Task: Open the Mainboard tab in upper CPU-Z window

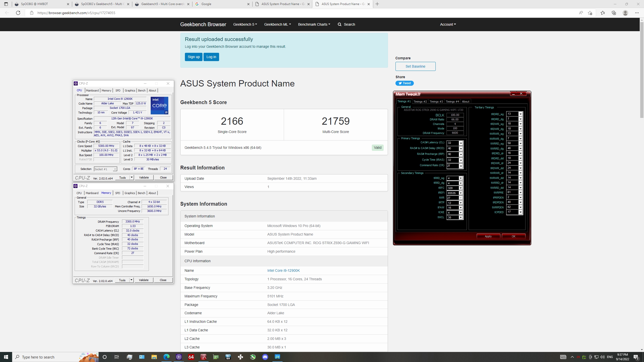Action: click(x=92, y=90)
